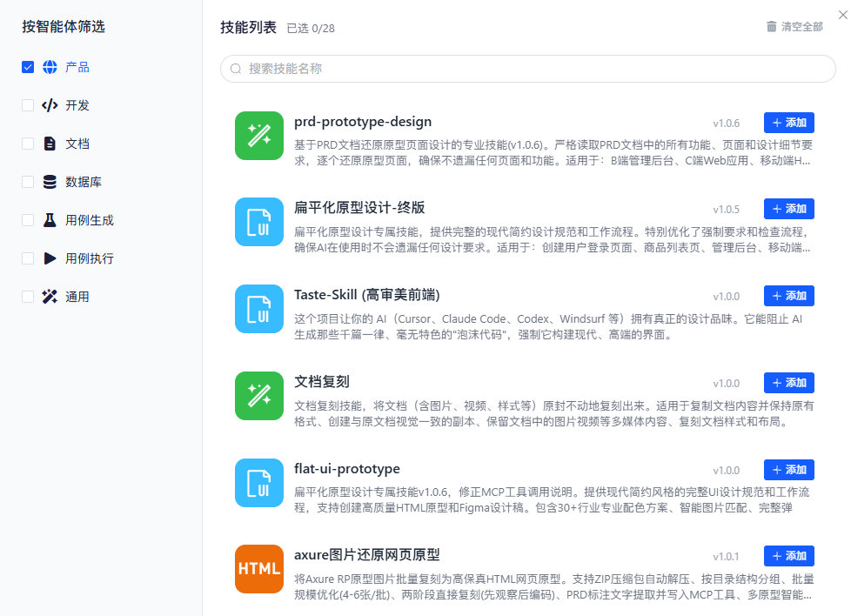Click 添加 for prd-prototype-design

point(788,123)
